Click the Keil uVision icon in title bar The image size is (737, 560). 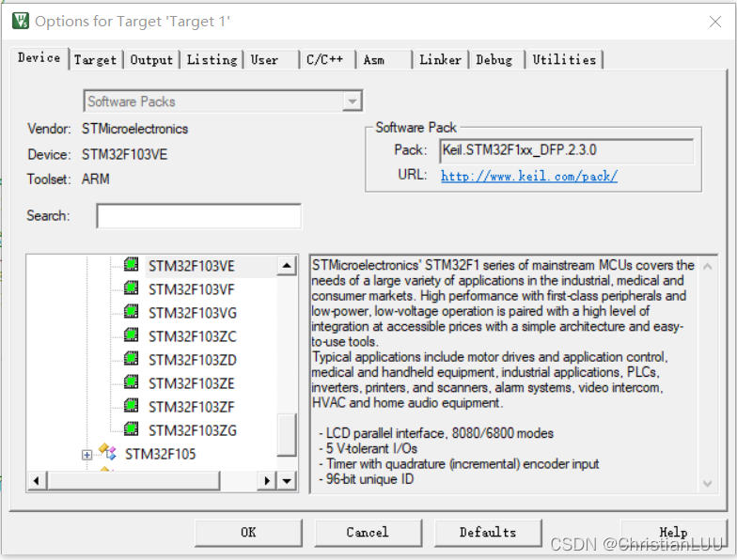click(x=21, y=21)
